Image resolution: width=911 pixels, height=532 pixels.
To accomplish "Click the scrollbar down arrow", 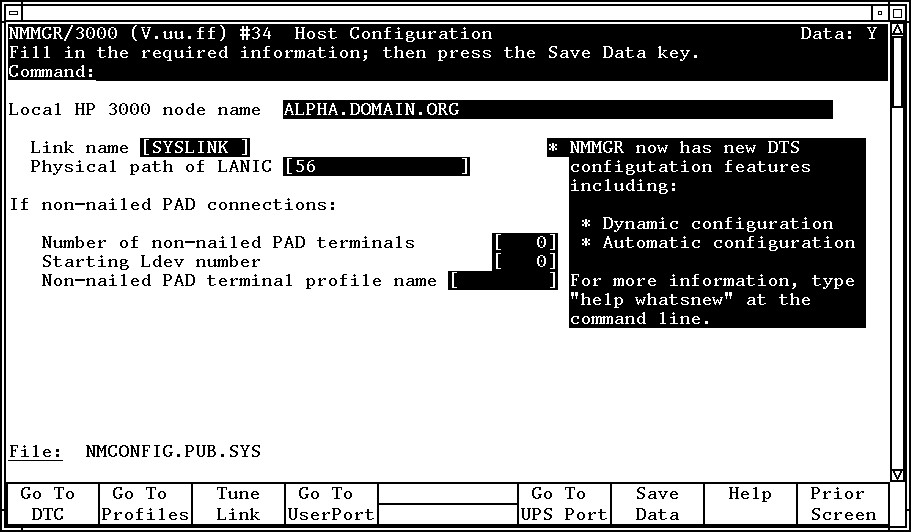I will pyautogui.click(x=897, y=475).
